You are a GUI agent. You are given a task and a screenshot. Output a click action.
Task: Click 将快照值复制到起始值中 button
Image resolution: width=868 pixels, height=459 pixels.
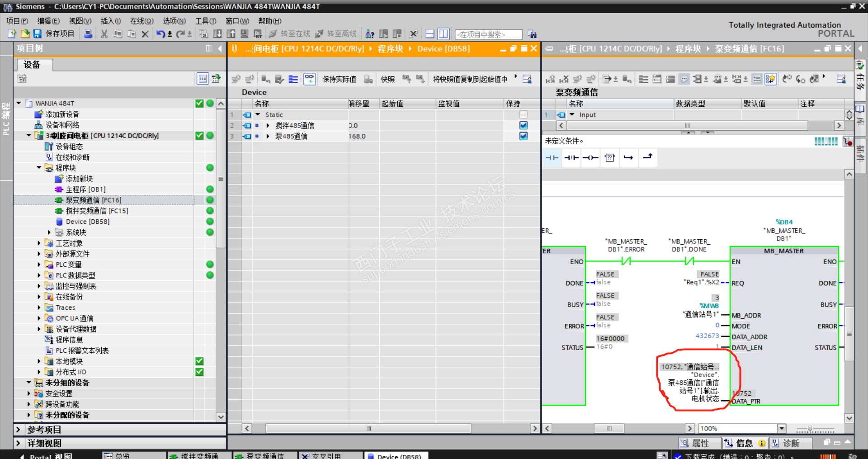pos(470,79)
